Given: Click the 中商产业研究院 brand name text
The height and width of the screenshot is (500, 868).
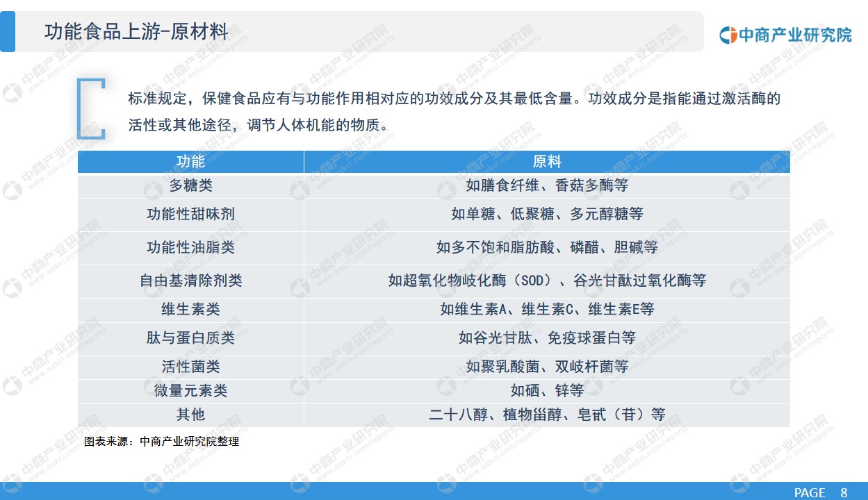Looking at the screenshot, I should click(795, 35).
